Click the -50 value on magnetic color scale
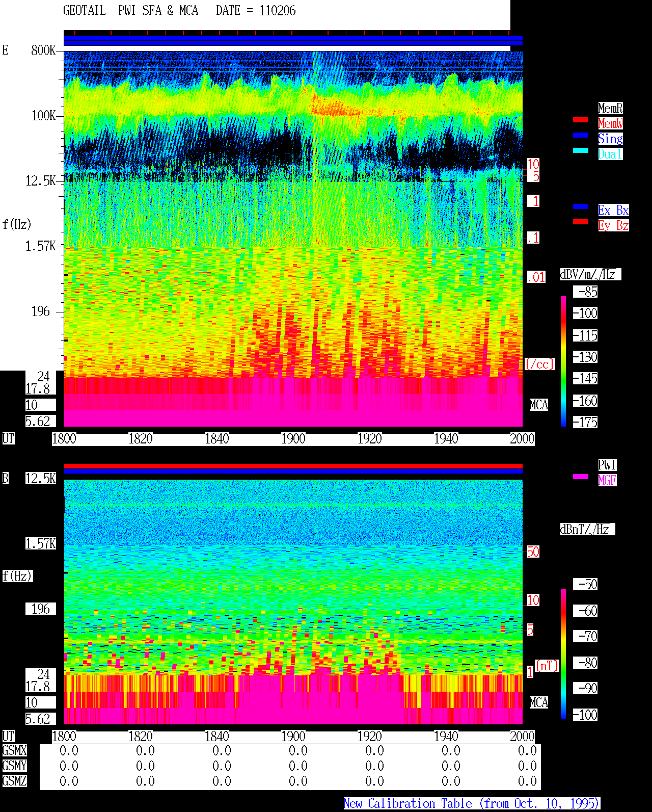The height and width of the screenshot is (812, 652). 586,584
